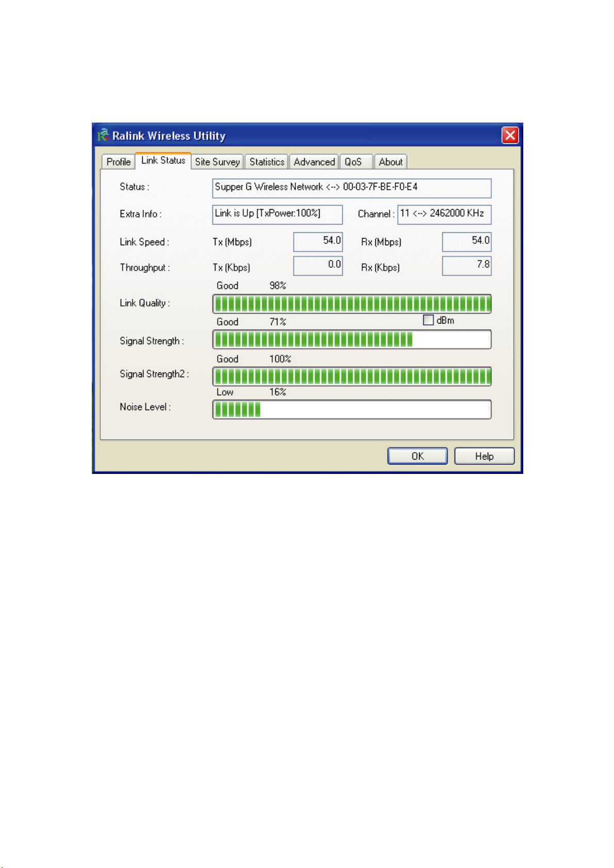Viewport: 614px width, 868px height.
Task: Close the Ralink Wireless Utility window
Action: (x=510, y=135)
